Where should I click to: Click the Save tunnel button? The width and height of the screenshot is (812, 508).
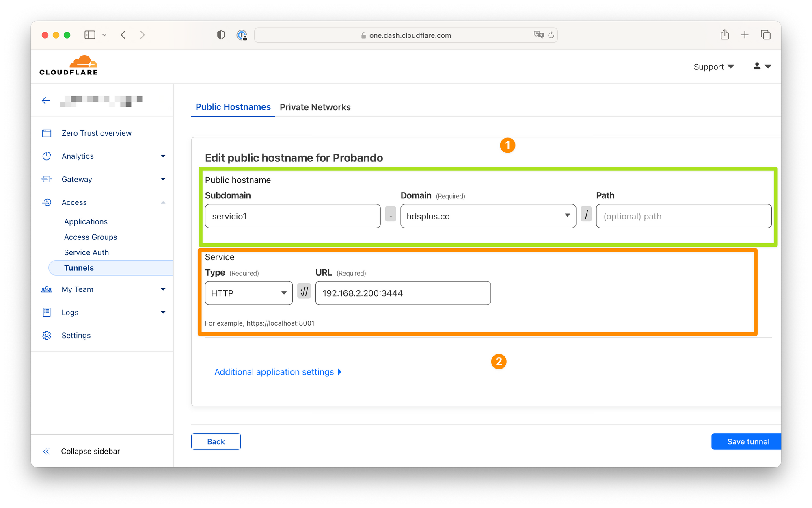click(x=746, y=441)
